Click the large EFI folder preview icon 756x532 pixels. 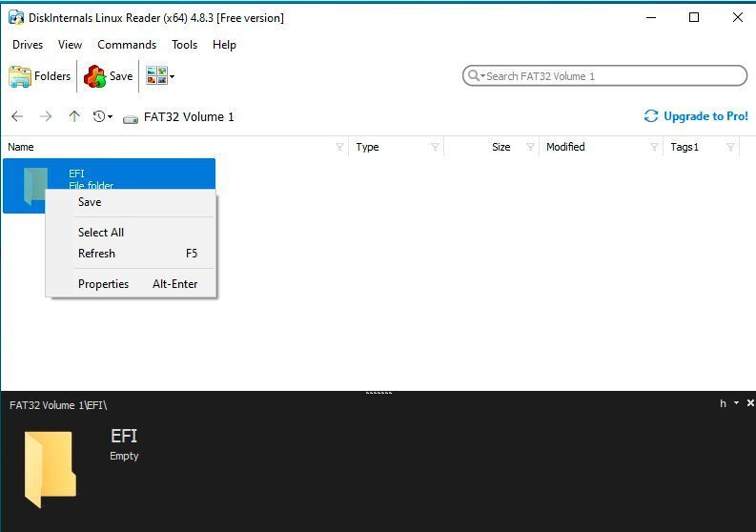coord(51,470)
